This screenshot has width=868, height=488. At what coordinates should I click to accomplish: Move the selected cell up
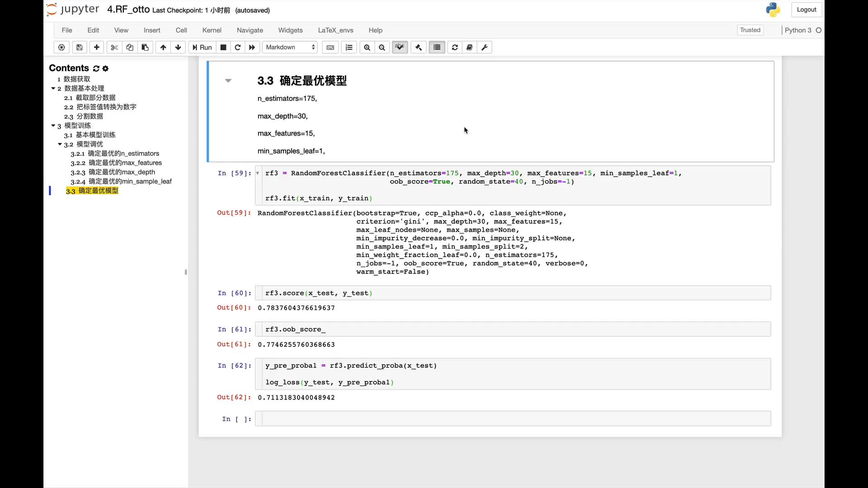coord(163,47)
